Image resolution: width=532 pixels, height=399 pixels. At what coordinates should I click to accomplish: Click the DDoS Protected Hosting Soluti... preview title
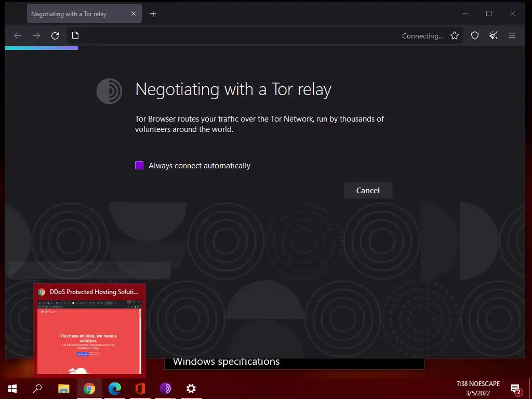tap(94, 292)
